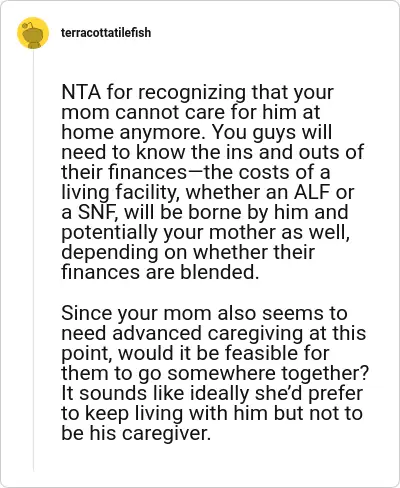
Task: Click the text "mom cannot care for him at"
Action: click(191, 112)
